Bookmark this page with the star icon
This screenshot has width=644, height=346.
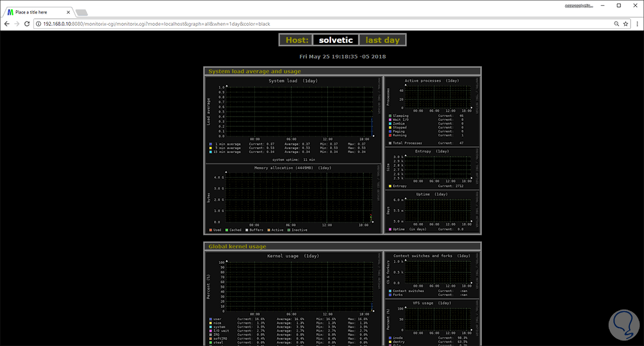coord(626,24)
